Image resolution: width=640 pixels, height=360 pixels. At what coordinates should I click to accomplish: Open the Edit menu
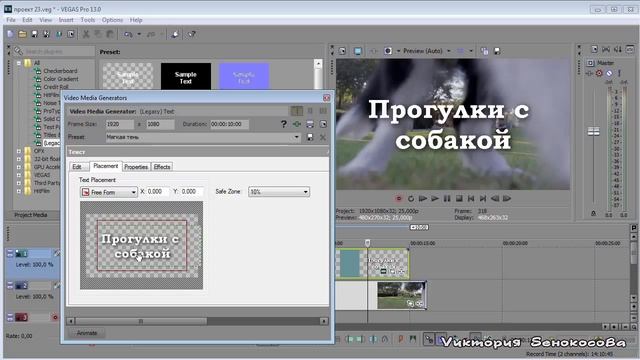coord(27,20)
